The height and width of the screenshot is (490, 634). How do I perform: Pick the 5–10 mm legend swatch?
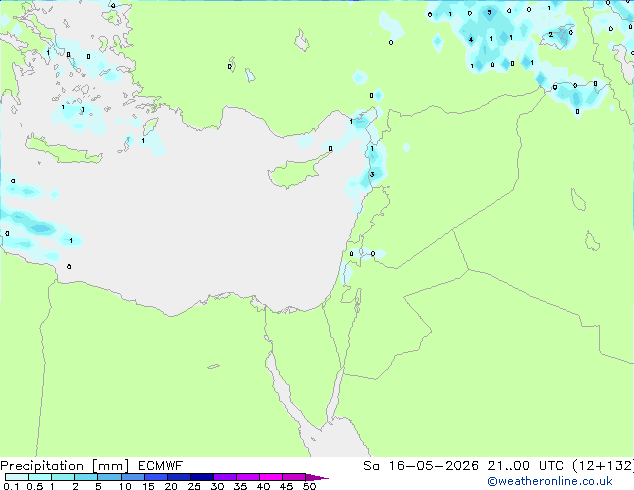pyautogui.click(x=109, y=477)
